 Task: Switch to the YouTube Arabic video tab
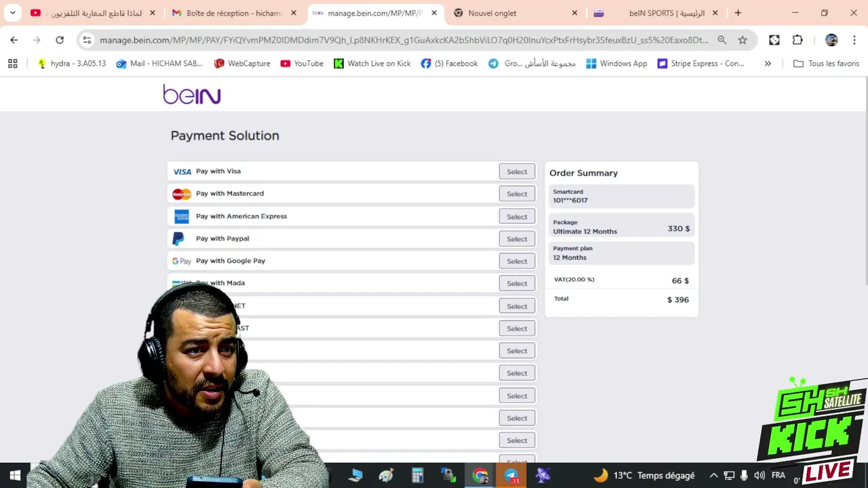[93, 13]
